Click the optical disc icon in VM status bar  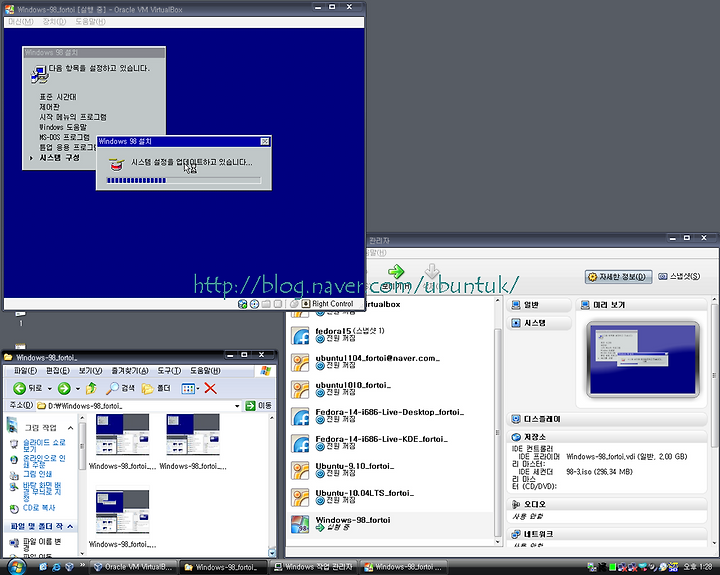pyautogui.click(x=254, y=304)
